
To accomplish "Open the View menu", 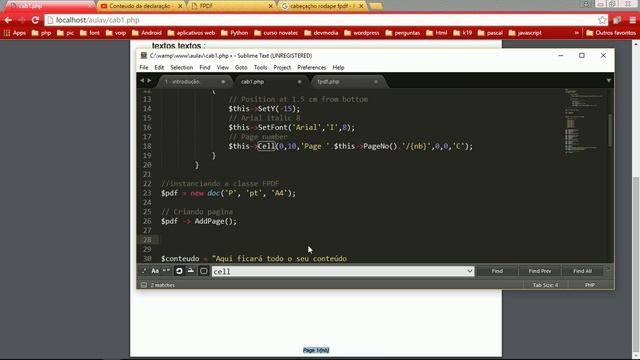I will [222, 67].
